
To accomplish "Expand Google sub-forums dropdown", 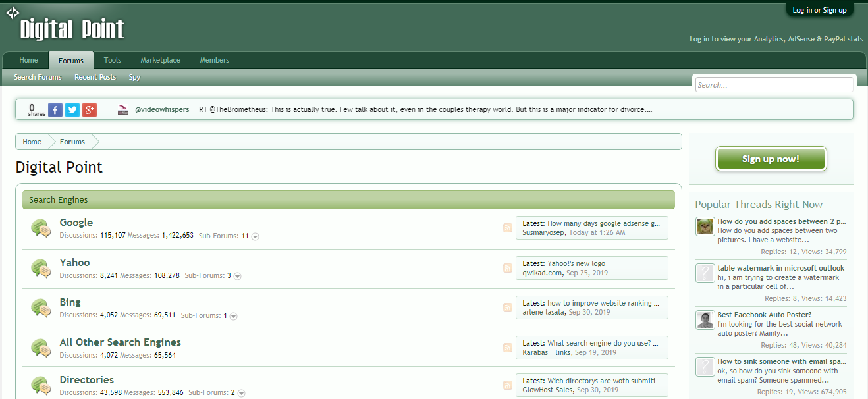I will point(256,236).
